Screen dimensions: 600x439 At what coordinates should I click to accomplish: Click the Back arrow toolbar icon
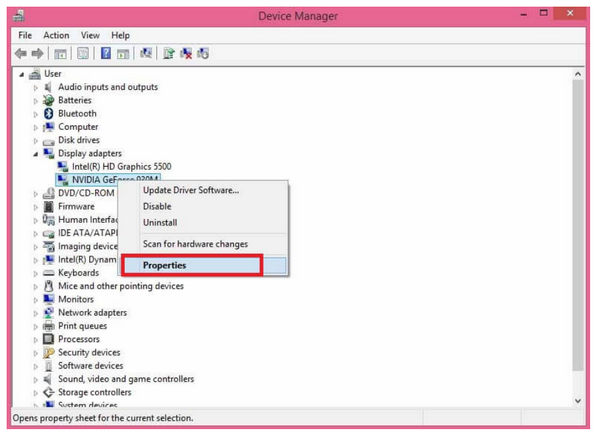23,53
